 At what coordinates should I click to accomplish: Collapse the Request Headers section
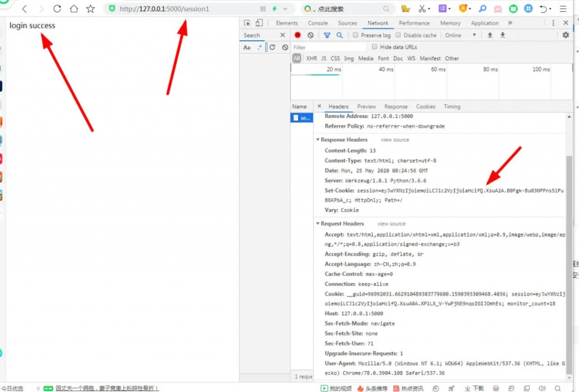tap(318, 224)
